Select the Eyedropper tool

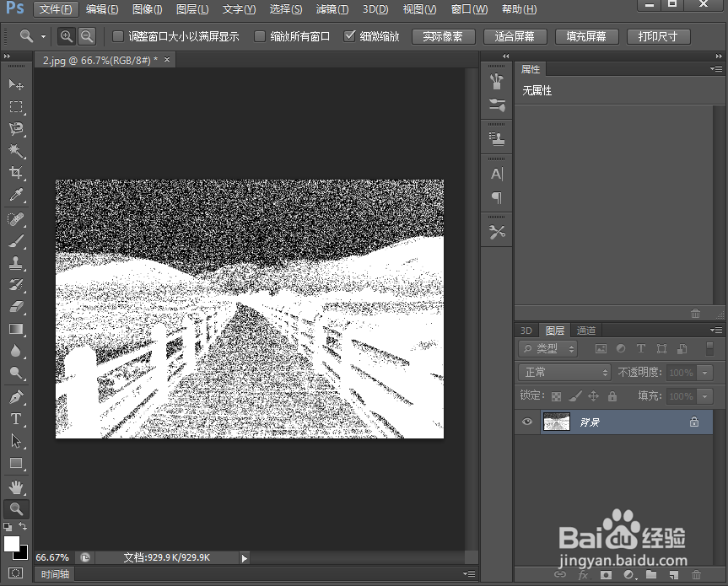coord(16,195)
